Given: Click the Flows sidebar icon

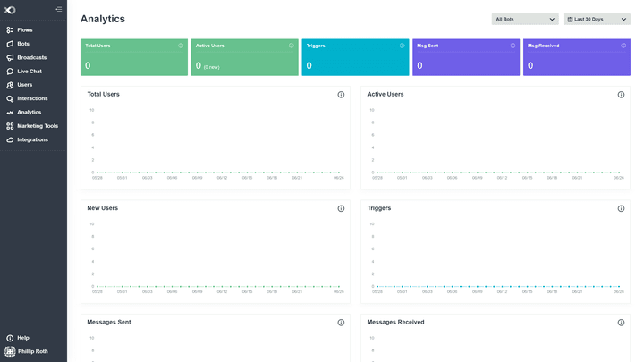Looking at the screenshot, I should [10, 30].
